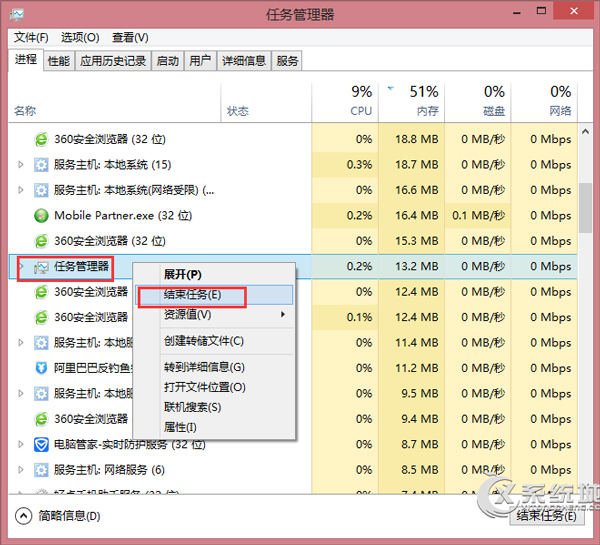Viewport: 600px width, 545px height.
Task: Click icon of 360安全浏览器 row with 0.1% CPU
Action: click(41, 317)
